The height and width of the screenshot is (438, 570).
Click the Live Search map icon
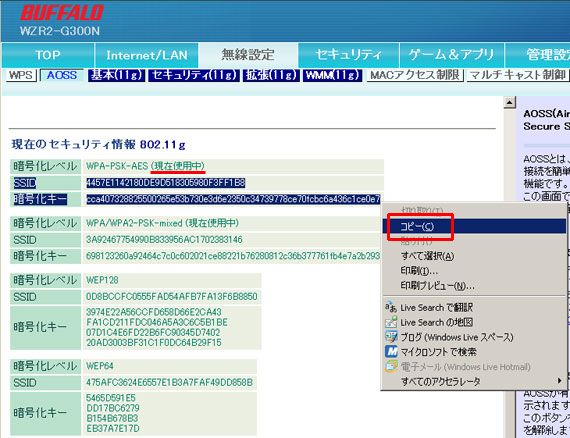pyautogui.click(x=391, y=322)
